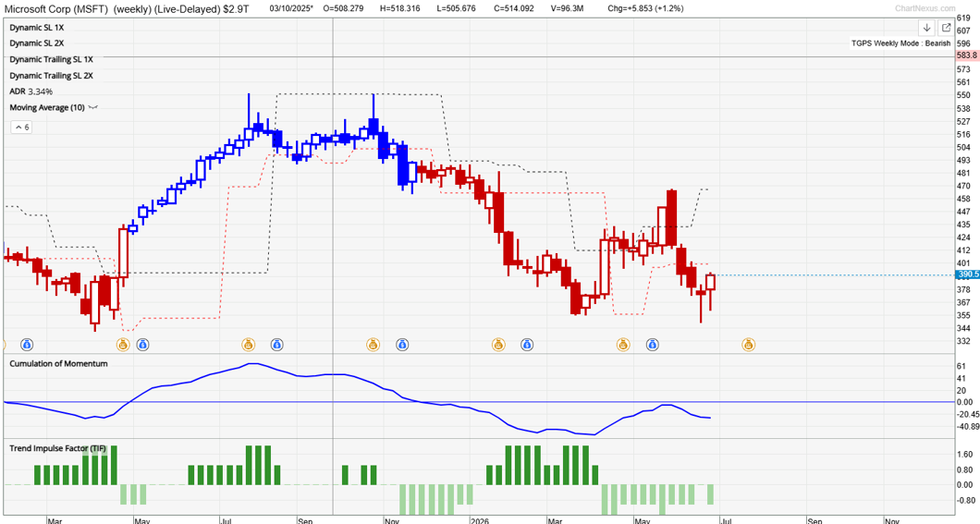980x524 pixels.
Task: Click the blue 390.5 current price tag
Action: (967, 274)
